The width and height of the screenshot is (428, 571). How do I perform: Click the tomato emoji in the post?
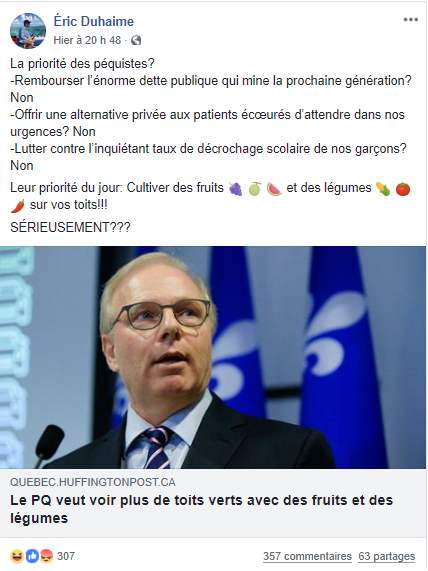point(403,189)
